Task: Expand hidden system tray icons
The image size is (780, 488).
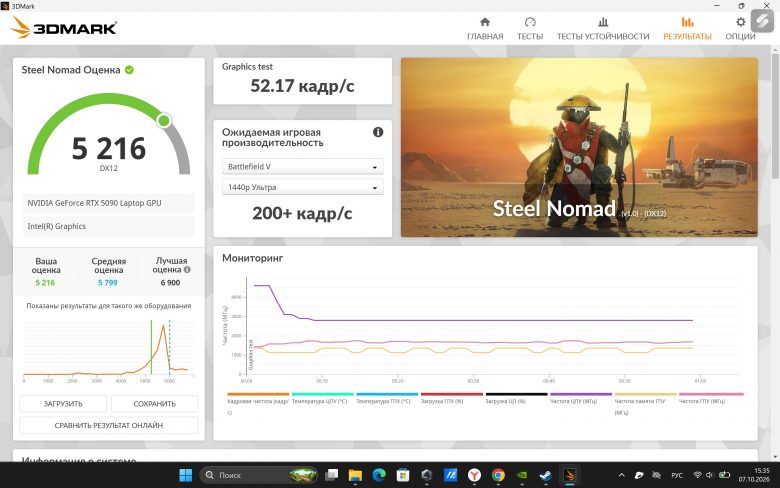Action: [x=621, y=475]
